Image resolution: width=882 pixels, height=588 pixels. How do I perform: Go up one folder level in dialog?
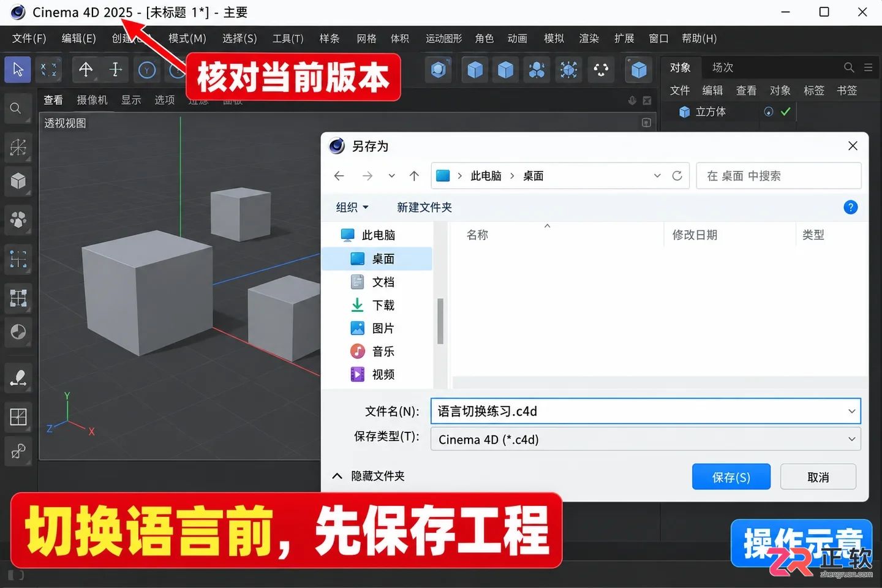[x=414, y=176]
